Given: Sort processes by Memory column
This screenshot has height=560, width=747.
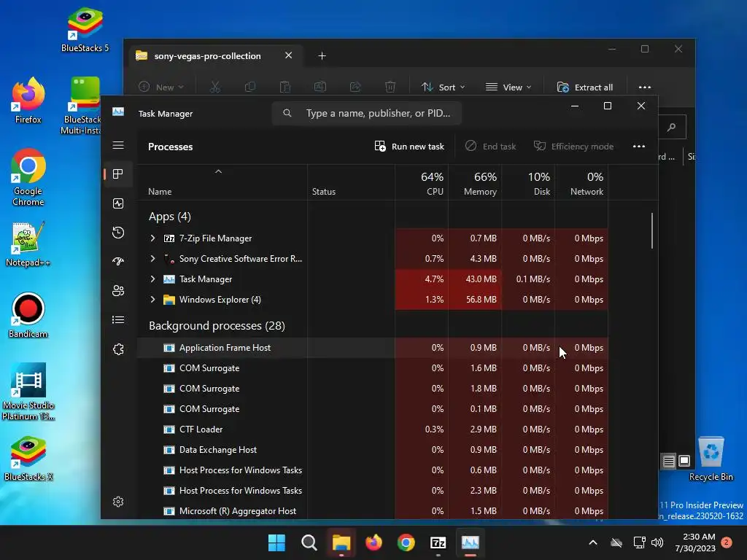Looking at the screenshot, I should click(x=475, y=184).
